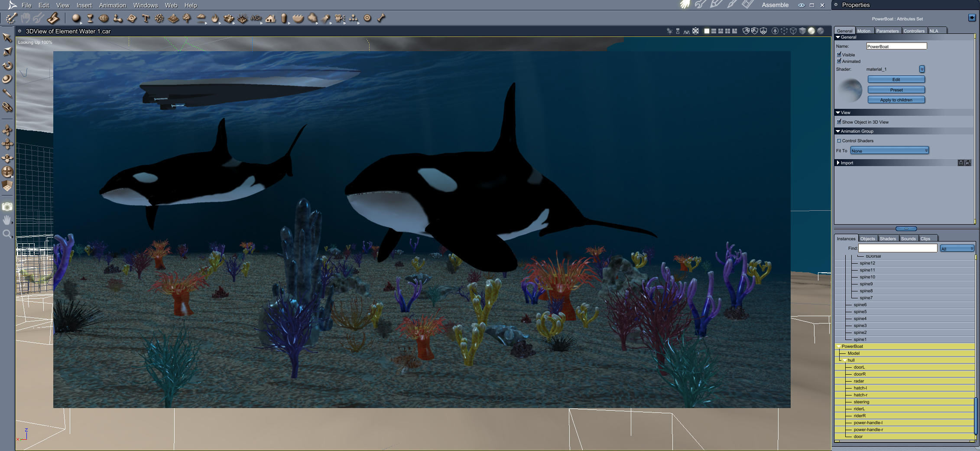Switch to the Assemble room hand icon
Viewport: 980px width, 451px height.
coord(685,5)
